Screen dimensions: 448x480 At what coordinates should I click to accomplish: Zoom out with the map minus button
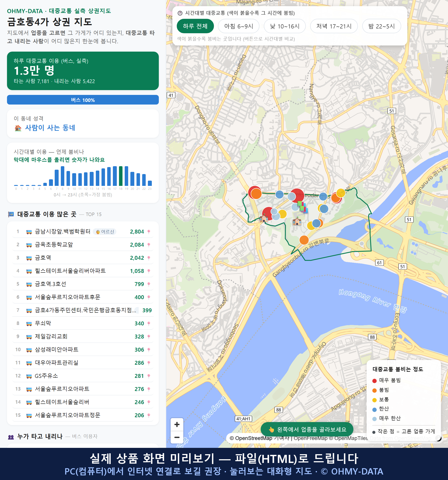177,437
